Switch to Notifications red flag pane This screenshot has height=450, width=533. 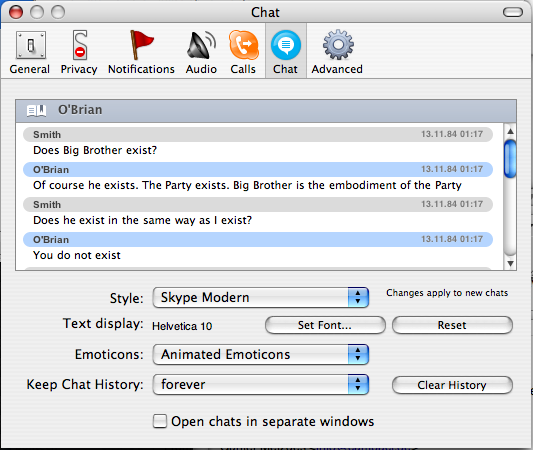tap(141, 52)
